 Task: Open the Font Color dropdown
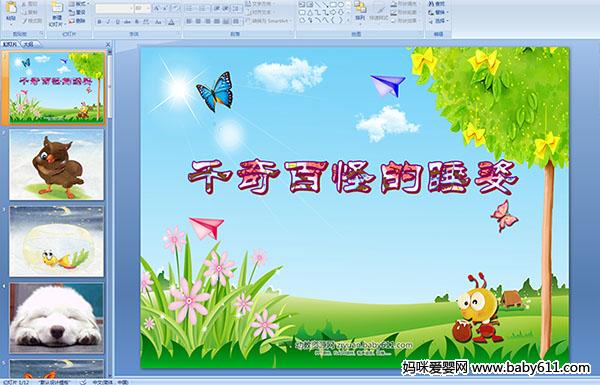tap(172, 22)
